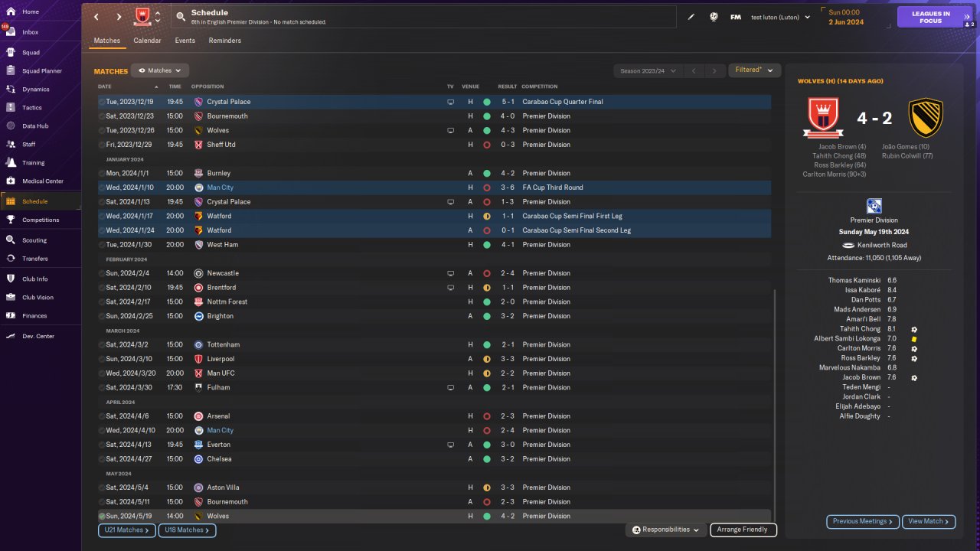Click the date display 2 Jun 2024
The image size is (980, 551).
(x=845, y=22)
